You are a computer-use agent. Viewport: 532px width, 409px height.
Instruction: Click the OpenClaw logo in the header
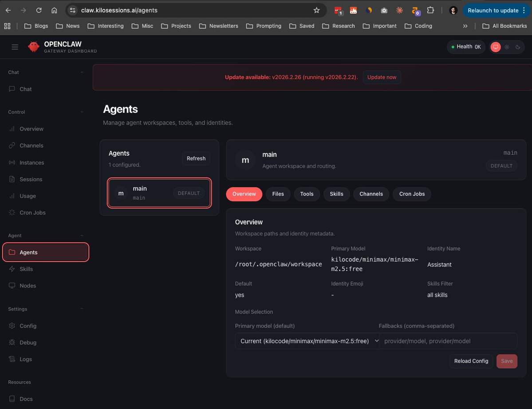(33, 47)
